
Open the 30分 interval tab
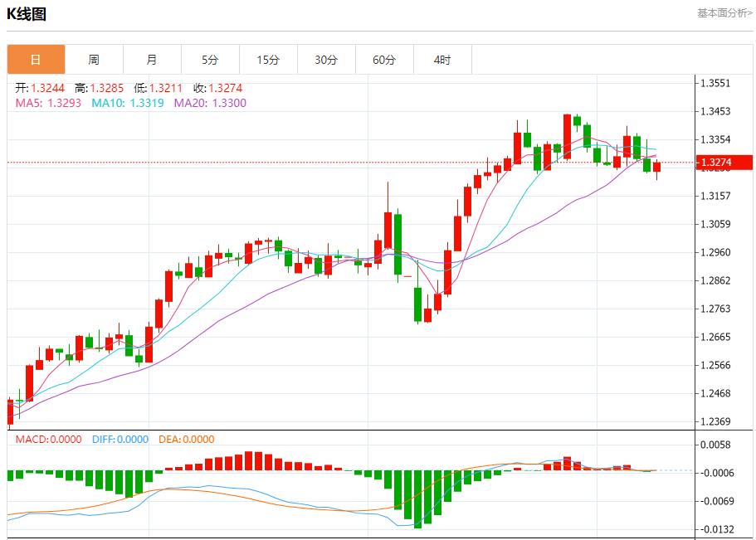326,60
